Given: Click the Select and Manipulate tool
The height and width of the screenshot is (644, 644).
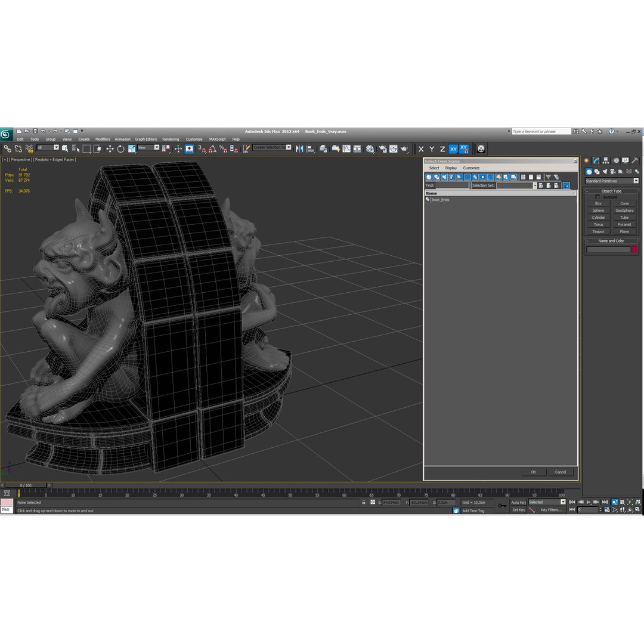Looking at the screenshot, I should [178, 148].
